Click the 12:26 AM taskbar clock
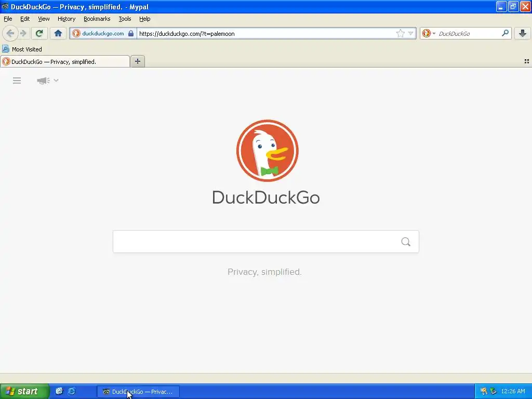 pyautogui.click(x=513, y=391)
